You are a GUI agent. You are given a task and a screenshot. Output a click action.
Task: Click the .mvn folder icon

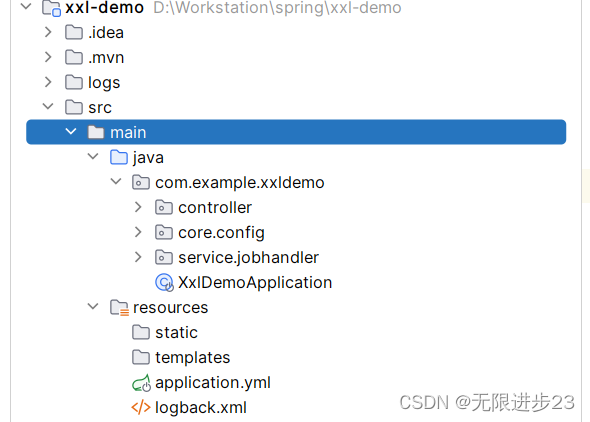point(74,57)
